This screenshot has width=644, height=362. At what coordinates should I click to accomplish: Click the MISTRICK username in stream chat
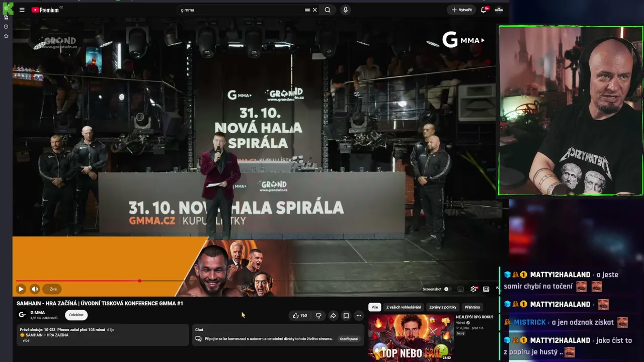(x=530, y=322)
